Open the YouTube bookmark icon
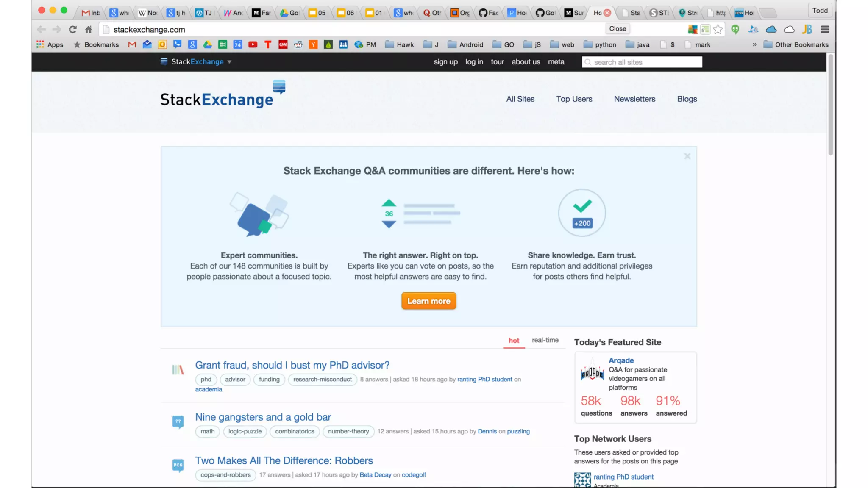The height and width of the screenshot is (488, 868). pyautogui.click(x=253, y=44)
